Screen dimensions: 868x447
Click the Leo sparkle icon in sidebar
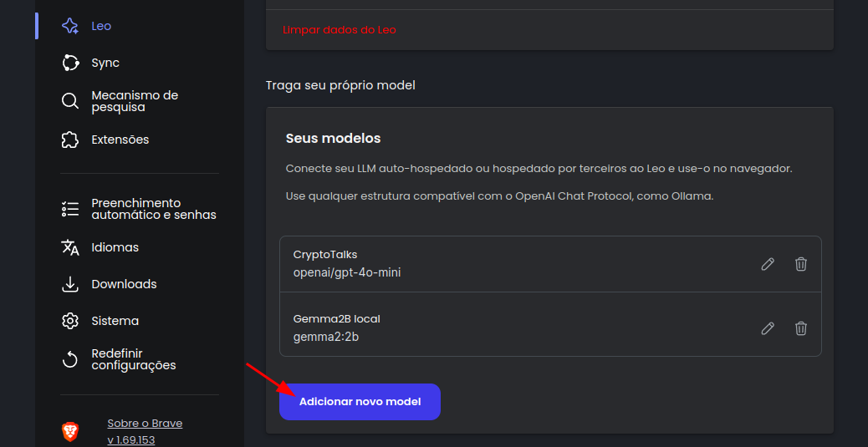[70, 26]
